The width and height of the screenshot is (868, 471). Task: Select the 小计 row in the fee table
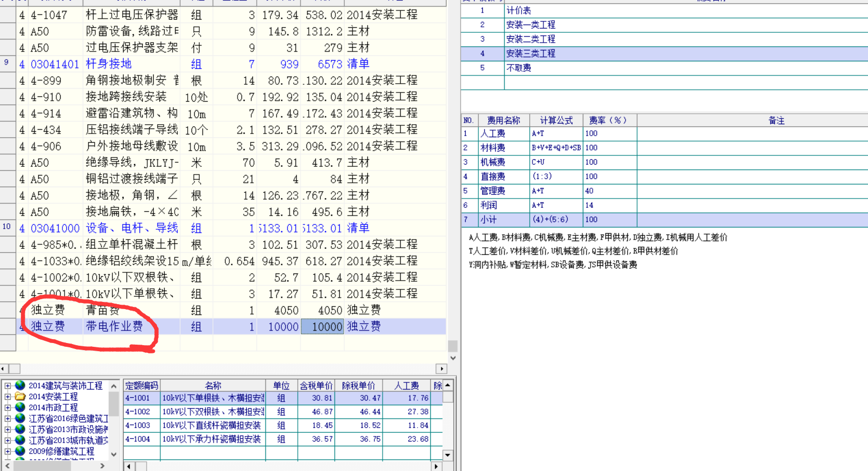[x=664, y=219]
